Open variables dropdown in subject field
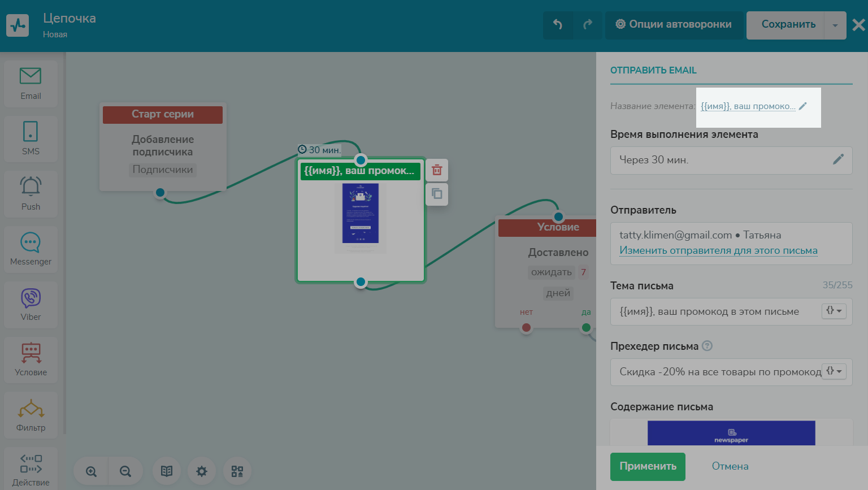The height and width of the screenshot is (490, 868). tap(834, 311)
